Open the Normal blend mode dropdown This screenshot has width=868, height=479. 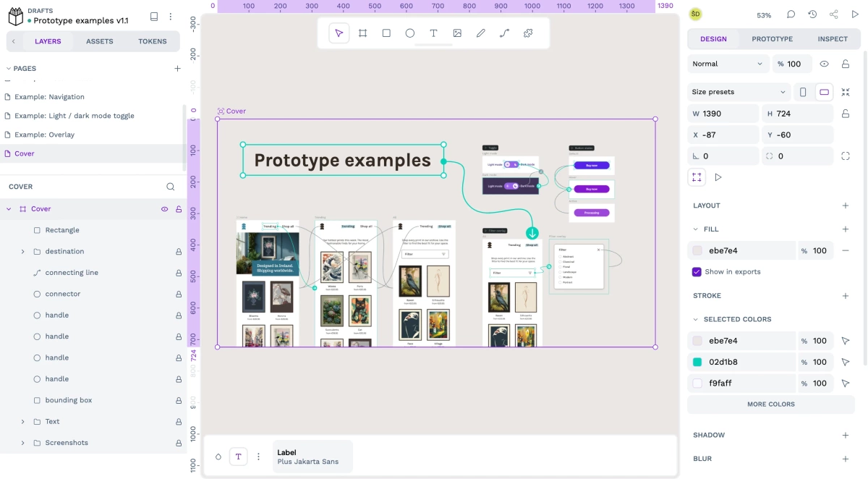727,64
